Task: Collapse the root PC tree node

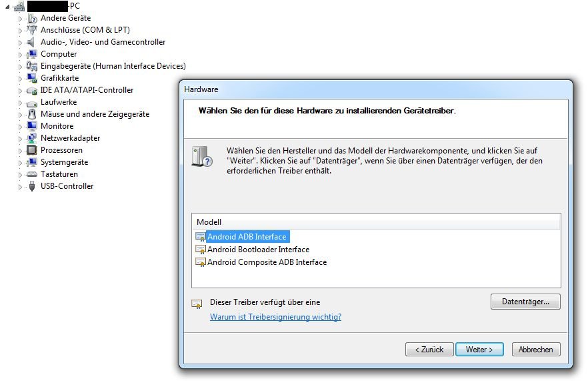Action: point(7,7)
